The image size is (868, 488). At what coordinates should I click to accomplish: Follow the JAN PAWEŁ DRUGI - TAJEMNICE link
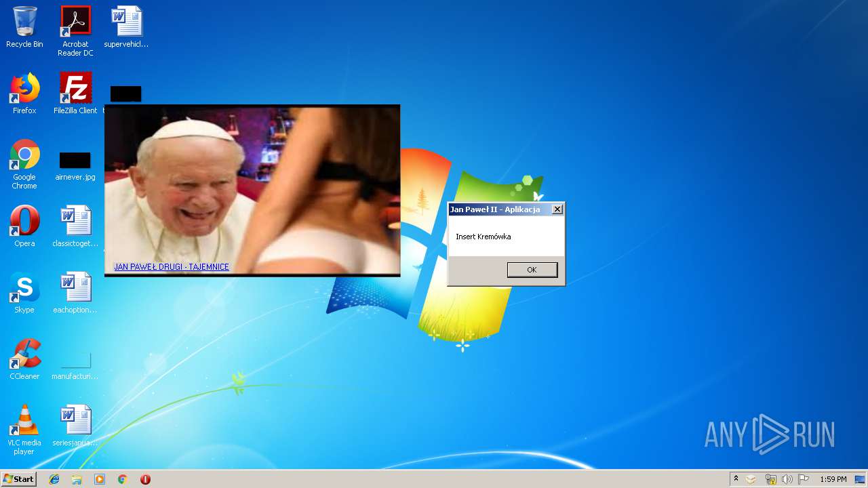172,267
